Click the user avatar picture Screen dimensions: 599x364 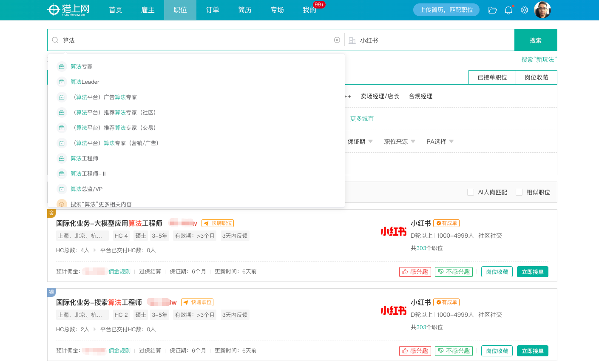point(542,10)
